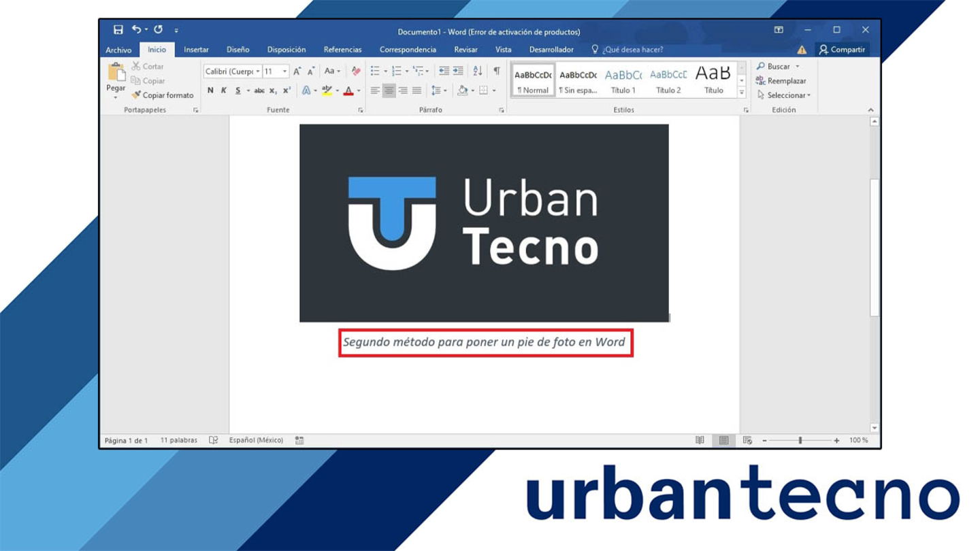
Task: Click the Save icon in quick access toolbar
Action: tap(118, 30)
